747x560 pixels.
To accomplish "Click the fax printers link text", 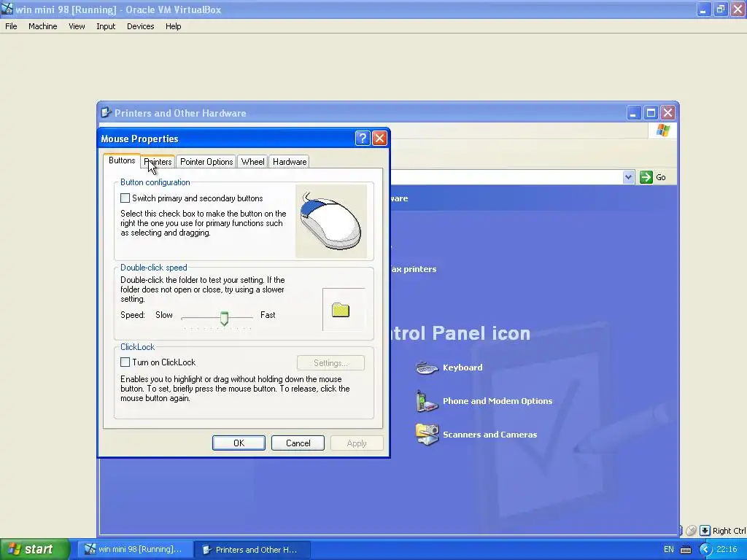I will click(x=413, y=269).
